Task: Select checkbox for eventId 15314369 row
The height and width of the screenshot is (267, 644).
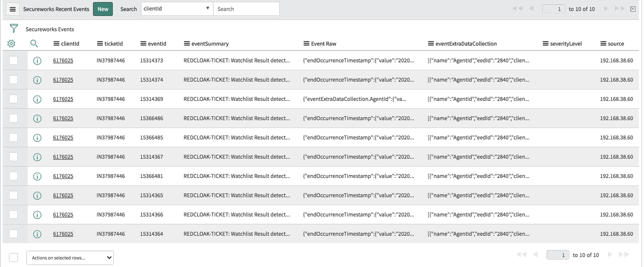Action: [13, 99]
